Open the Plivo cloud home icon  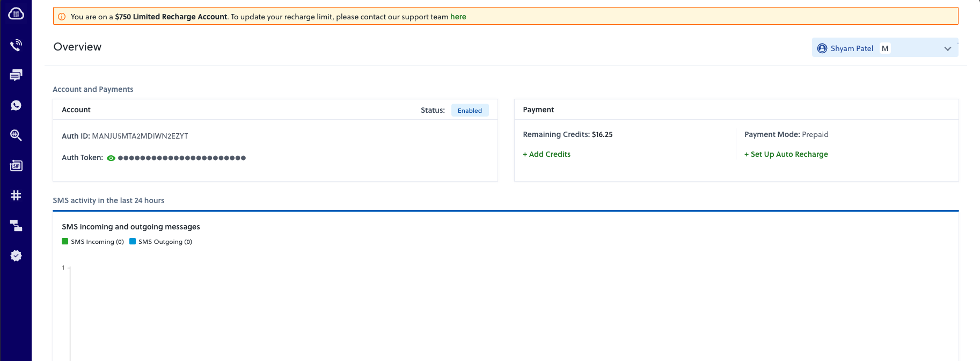(x=16, y=13)
